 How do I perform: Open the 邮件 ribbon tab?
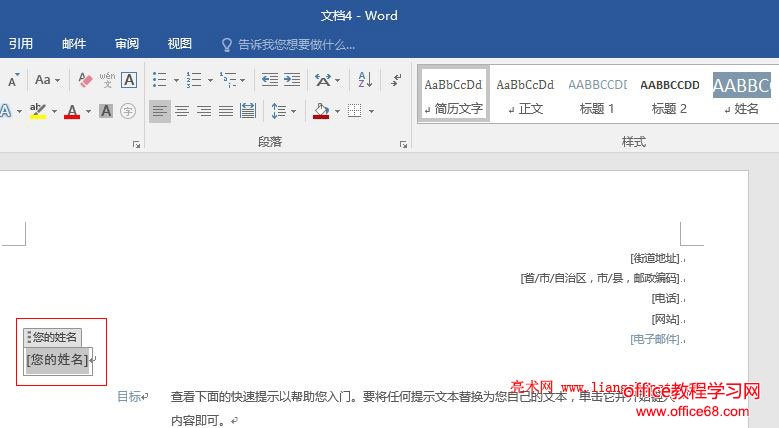click(74, 44)
